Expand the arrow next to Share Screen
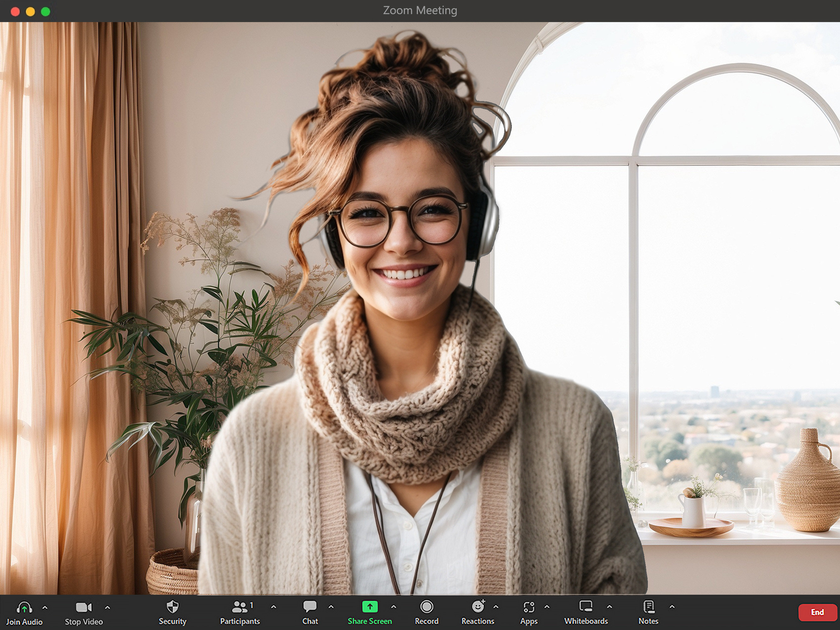This screenshot has width=840, height=630. click(393, 607)
